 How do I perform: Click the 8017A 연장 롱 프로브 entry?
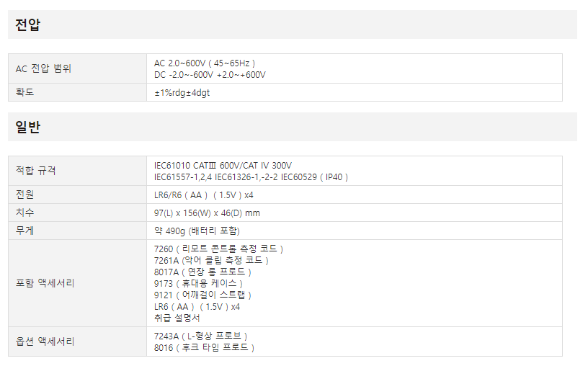pos(202,272)
